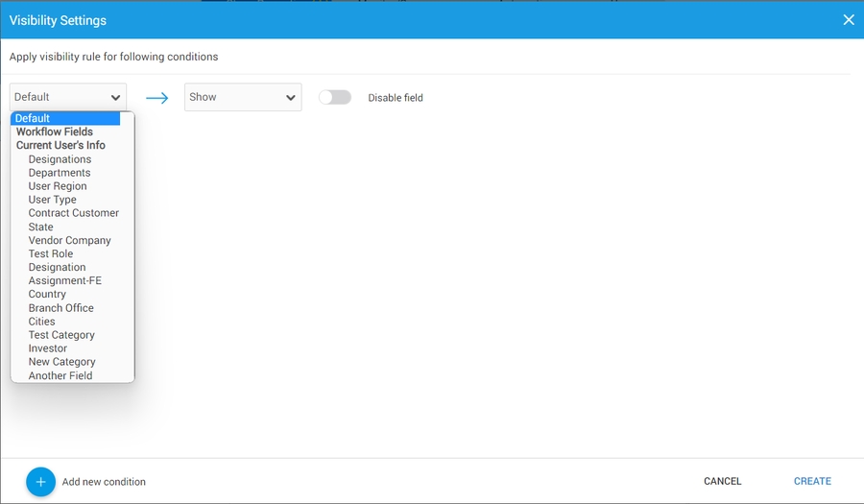Viewport: 864px width, 504px height.
Task: Pick Test Role in the dropdown
Action: [51, 253]
